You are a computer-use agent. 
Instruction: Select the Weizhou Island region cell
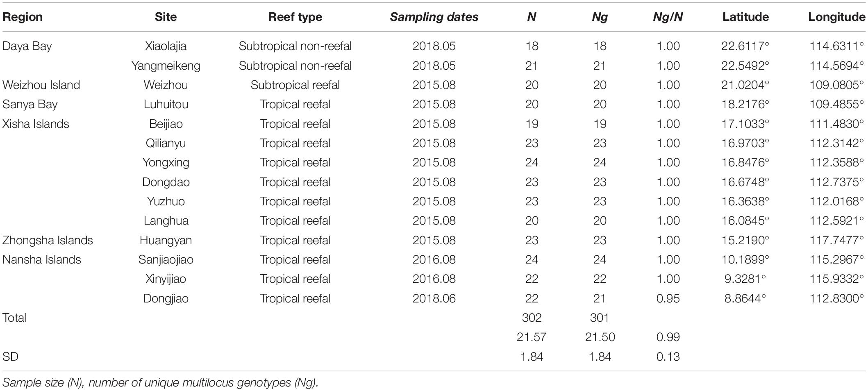click(41, 85)
